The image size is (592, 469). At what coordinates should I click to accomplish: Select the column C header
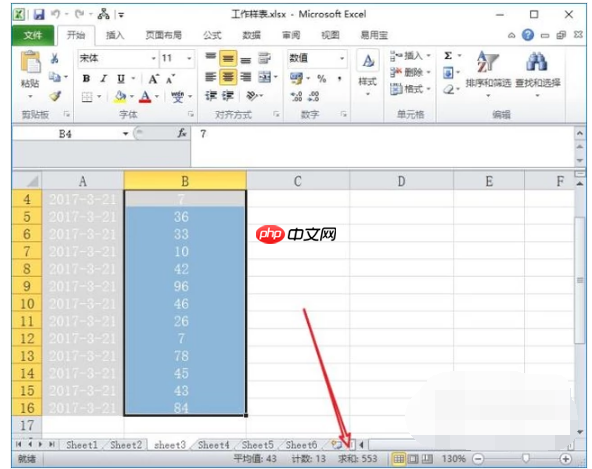coord(298,181)
